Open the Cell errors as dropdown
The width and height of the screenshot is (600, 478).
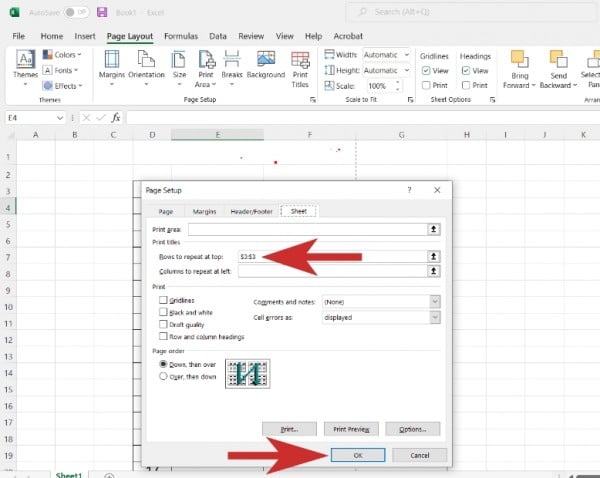tap(435, 317)
